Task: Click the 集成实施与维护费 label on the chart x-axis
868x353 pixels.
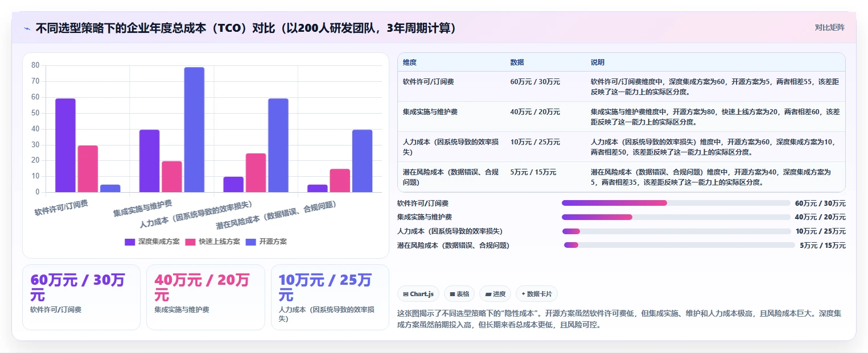Action: pos(143,208)
